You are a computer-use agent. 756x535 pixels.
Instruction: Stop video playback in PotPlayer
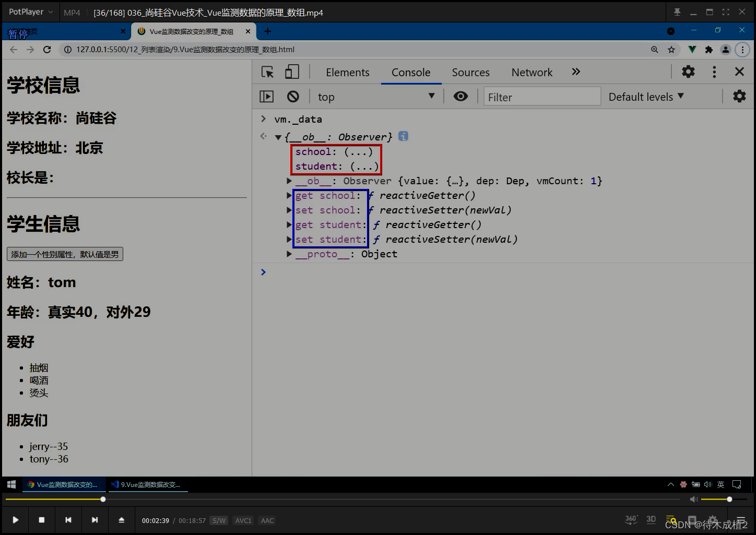[x=42, y=520]
